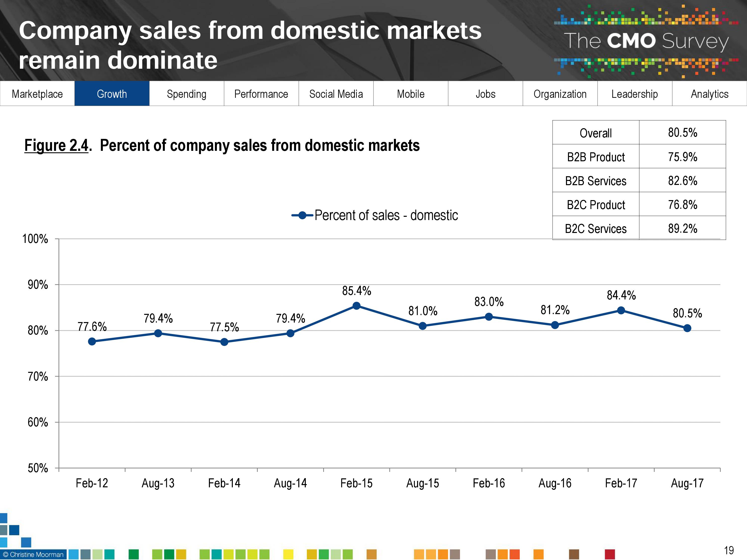Click the underlined Figure 2.4 link
This screenshot has height=560, width=747.
pyautogui.click(x=56, y=146)
